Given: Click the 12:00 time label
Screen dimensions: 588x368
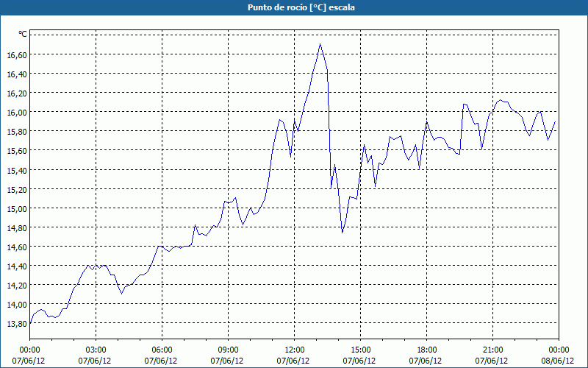Looking at the screenshot, I should [295, 350].
